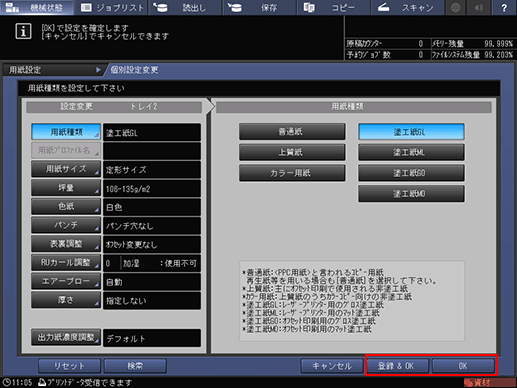This screenshot has width=517, height=388.
Task: Click the 定形サイズ value field
Action: [152, 169]
